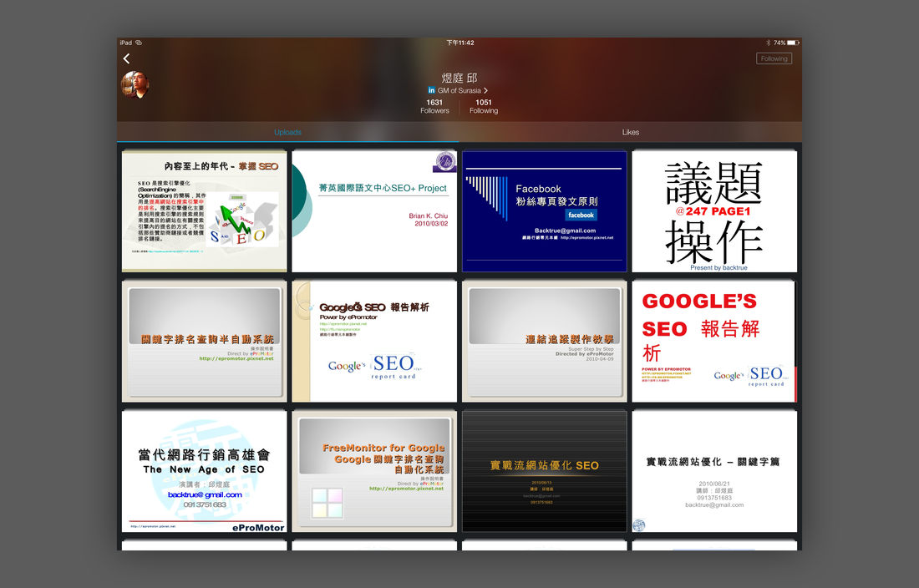Image resolution: width=919 pixels, height=588 pixels.
Task: Open the 菁英國際語文中心 SEO+ Project presentation
Action: (374, 211)
